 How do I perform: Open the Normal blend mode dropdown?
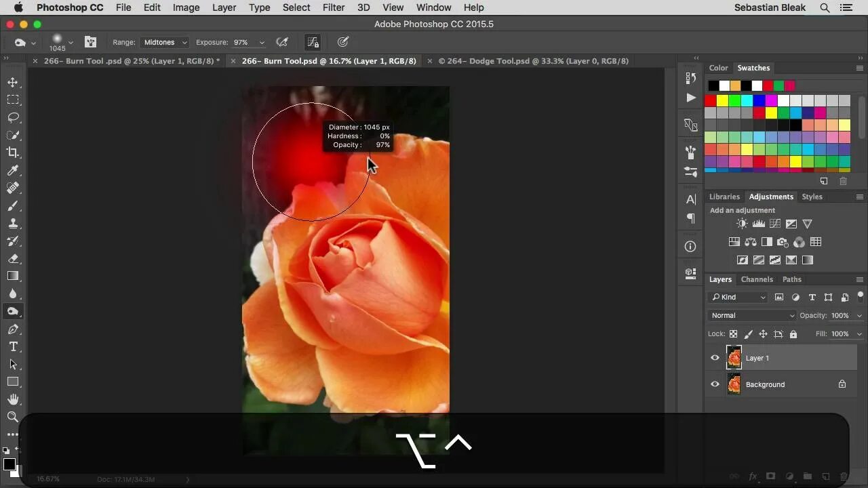[752, 315]
